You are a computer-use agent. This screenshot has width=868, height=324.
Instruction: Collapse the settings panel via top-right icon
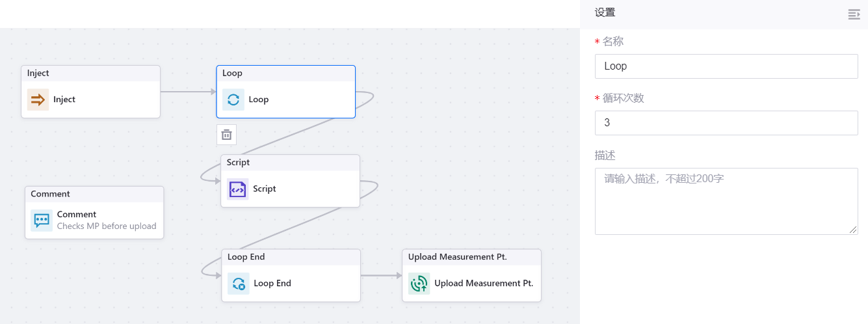coord(854,14)
